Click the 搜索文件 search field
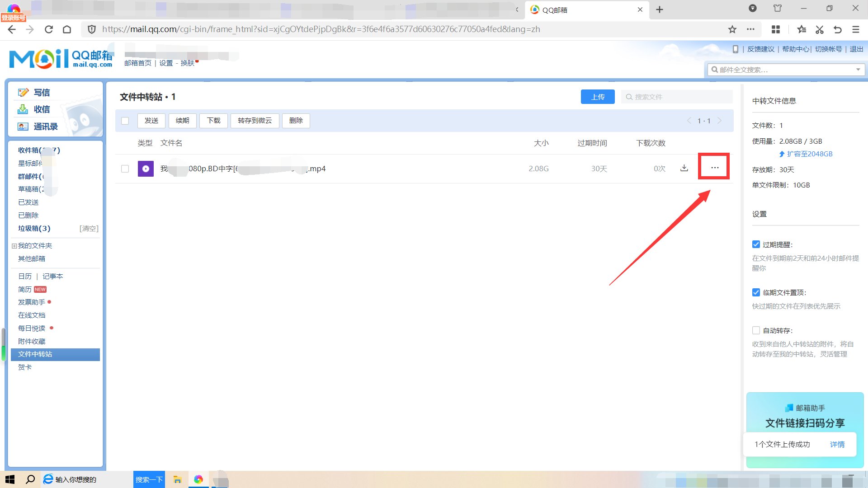868x488 pixels. (678, 97)
